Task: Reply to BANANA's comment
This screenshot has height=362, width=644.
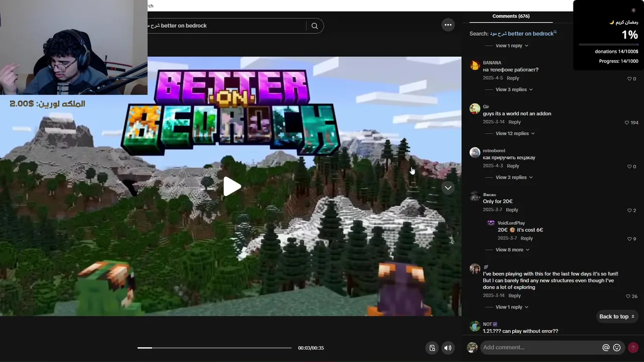Action: tap(513, 78)
